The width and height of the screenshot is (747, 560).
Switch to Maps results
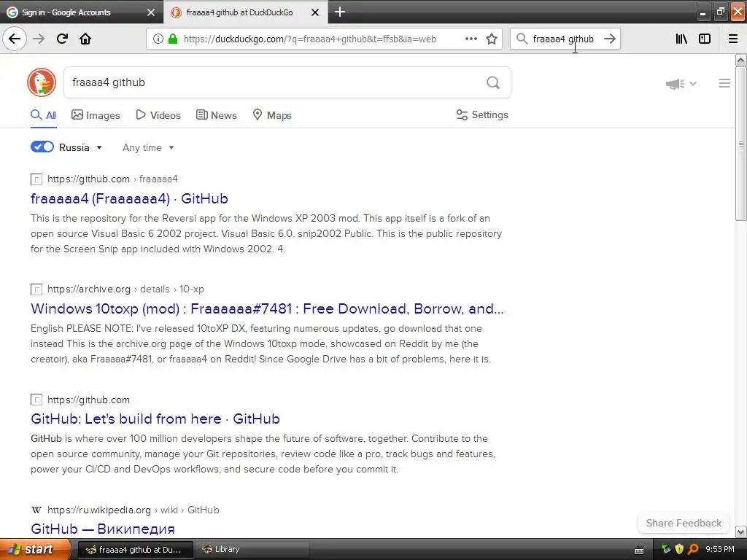pos(271,115)
